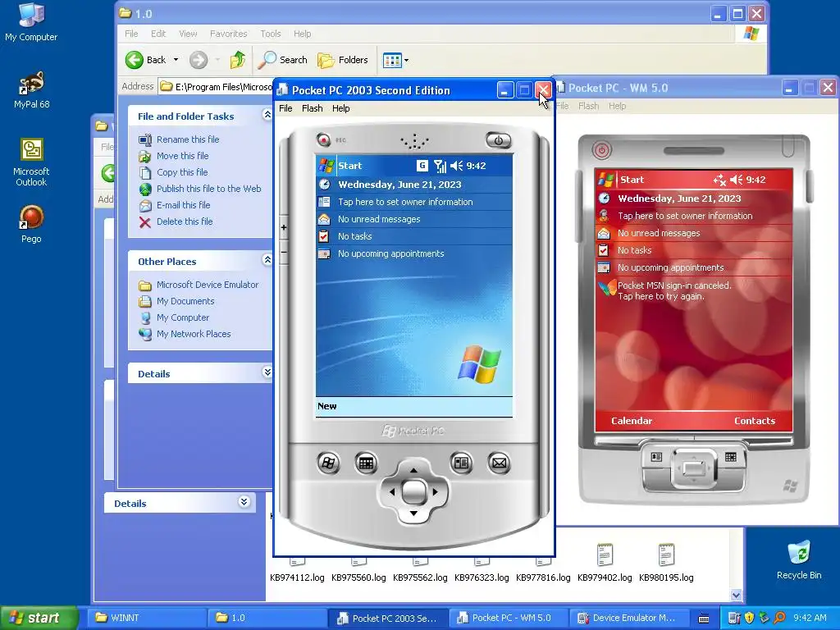Toggle the Folders pane button

[343, 60]
